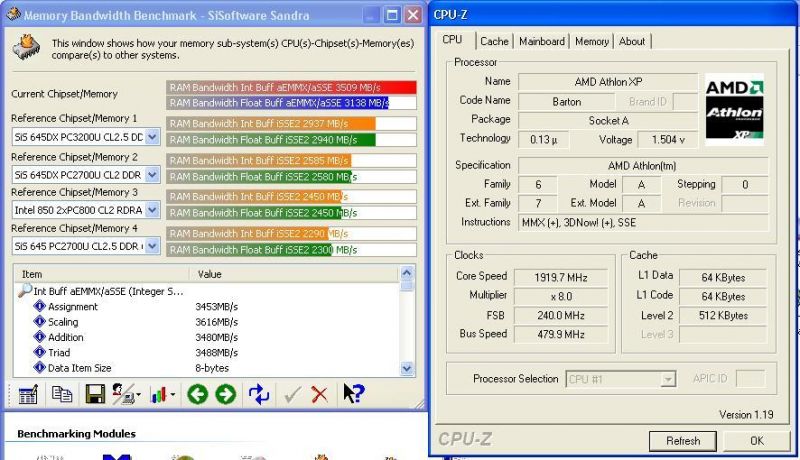Click the red Int Buff aEMMX/aSSE 3509 MB/s bar
This screenshot has width=800, height=460.
pyautogui.click(x=291, y=87)
